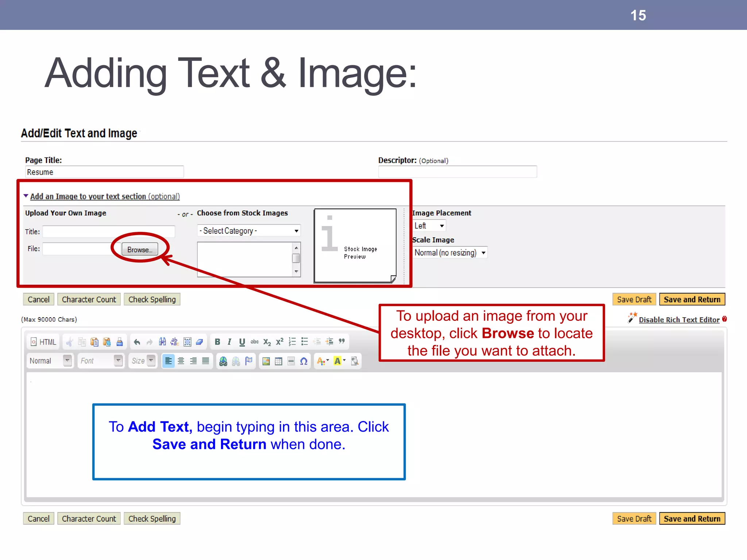Screen dimensions: 747x560
Task: Click the Increase Indent icon
Action: pyautogui.click(x=329, y=342)
